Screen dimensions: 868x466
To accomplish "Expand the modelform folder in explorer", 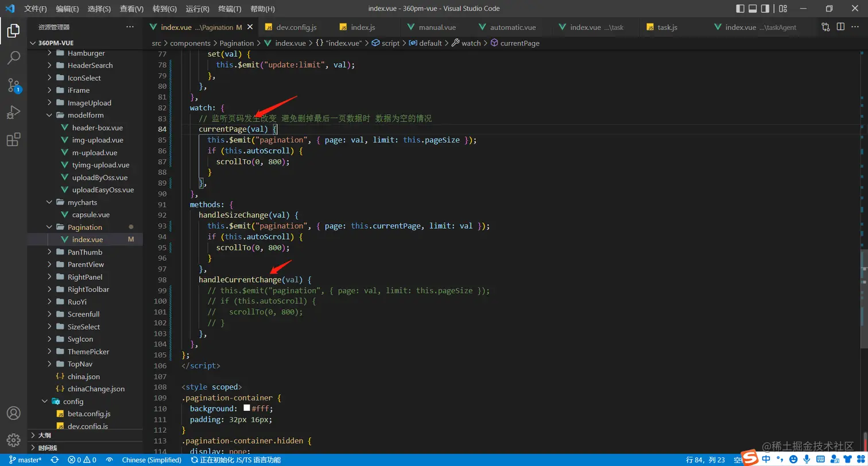I will (x=86, y=115).
